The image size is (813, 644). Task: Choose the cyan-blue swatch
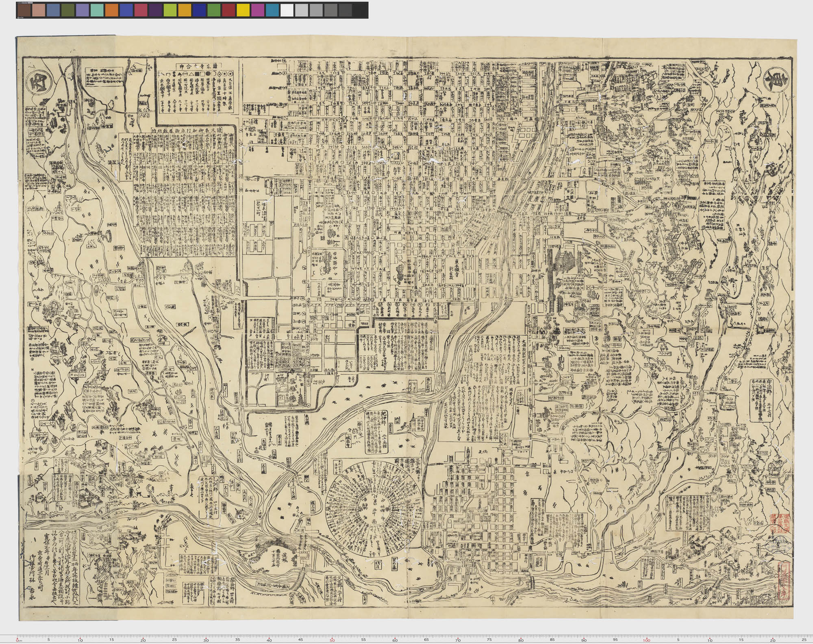[x=272, y=11]
